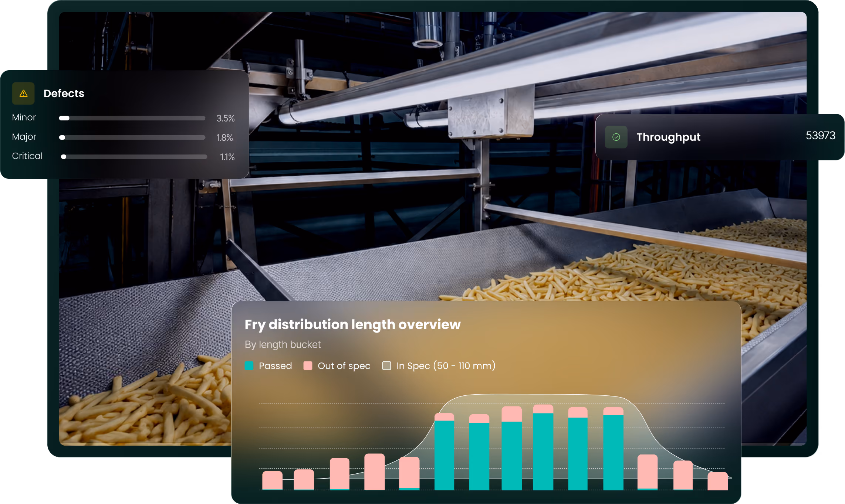The width and height of the screenshot is (845, 504).
Task: Click the Critical defects progress bar
Action: coord(134,157)
